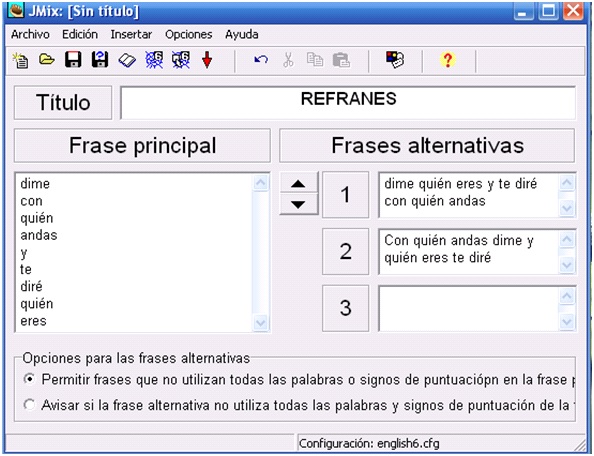594x456 pixels.
Task: Click the red down arrow icon
Action: tap(207, 60)
